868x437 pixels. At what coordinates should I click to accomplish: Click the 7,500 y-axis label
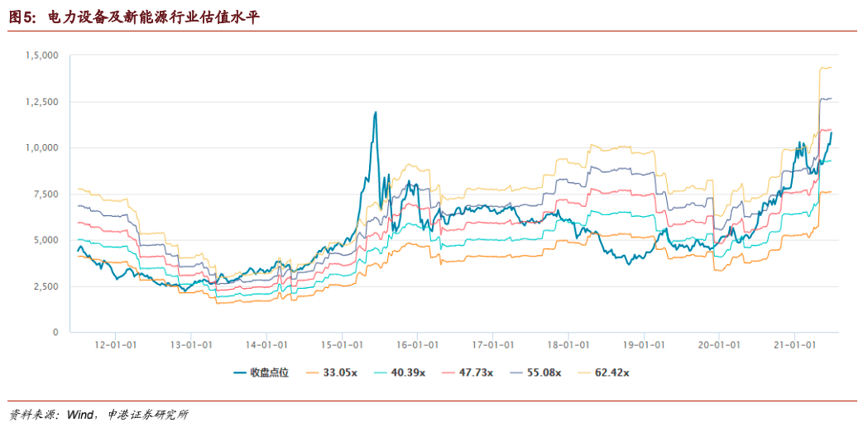(x=46, y=194)
